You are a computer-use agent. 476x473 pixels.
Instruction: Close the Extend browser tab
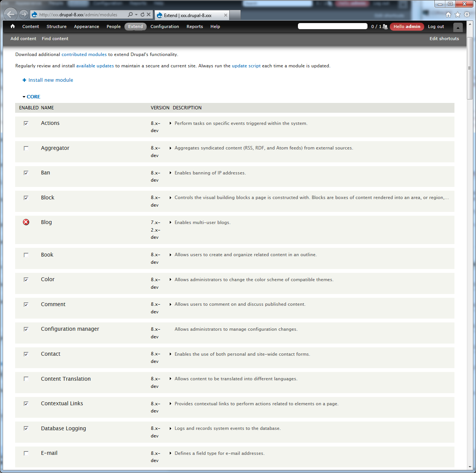226,15
